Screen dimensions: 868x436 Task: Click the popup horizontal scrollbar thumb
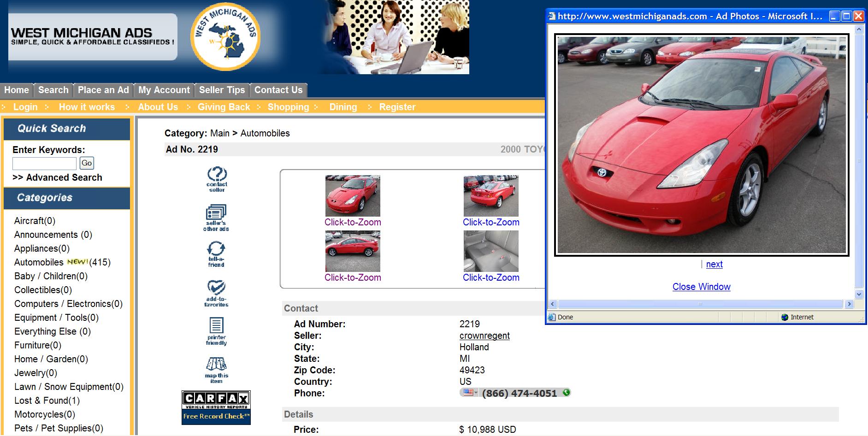pos(700,304)
